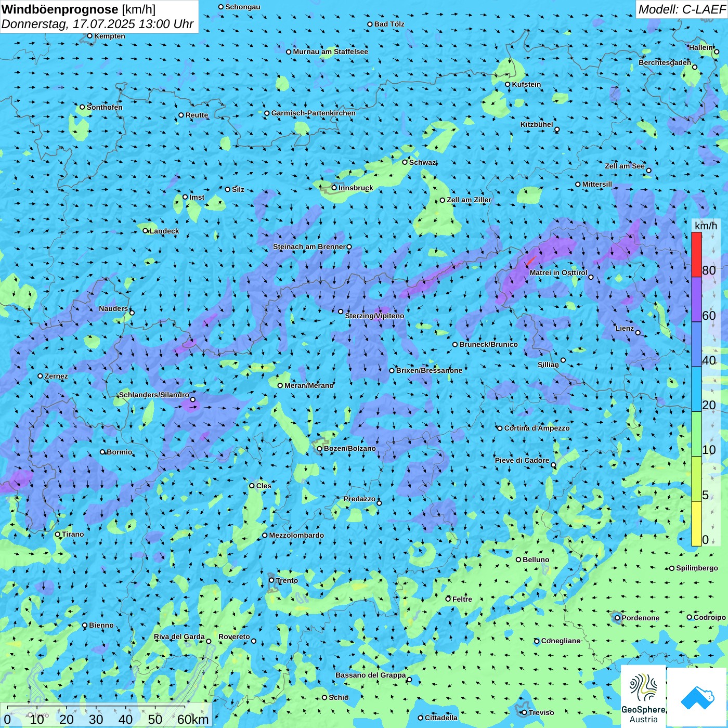Click the Bruneck/Brunico label
The image size is (728, 728).
coord(488,344)
